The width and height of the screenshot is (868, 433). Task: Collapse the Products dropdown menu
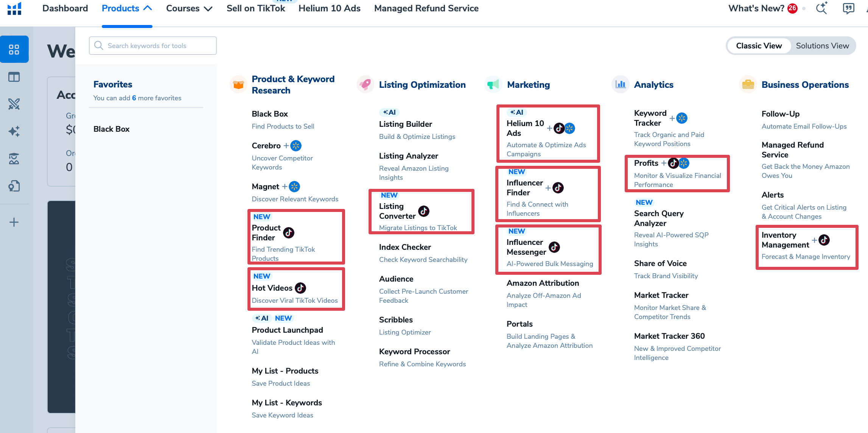127,8
